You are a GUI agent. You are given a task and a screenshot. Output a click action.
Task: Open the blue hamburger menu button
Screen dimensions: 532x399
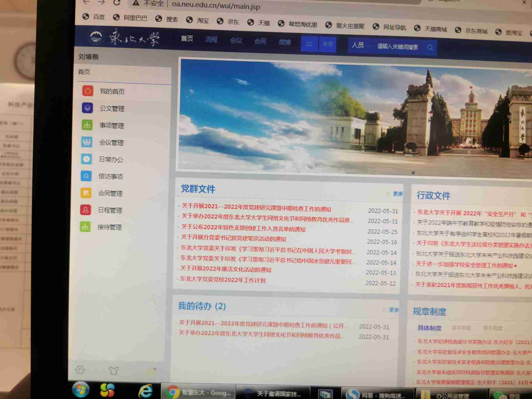(x=309, y=44)
